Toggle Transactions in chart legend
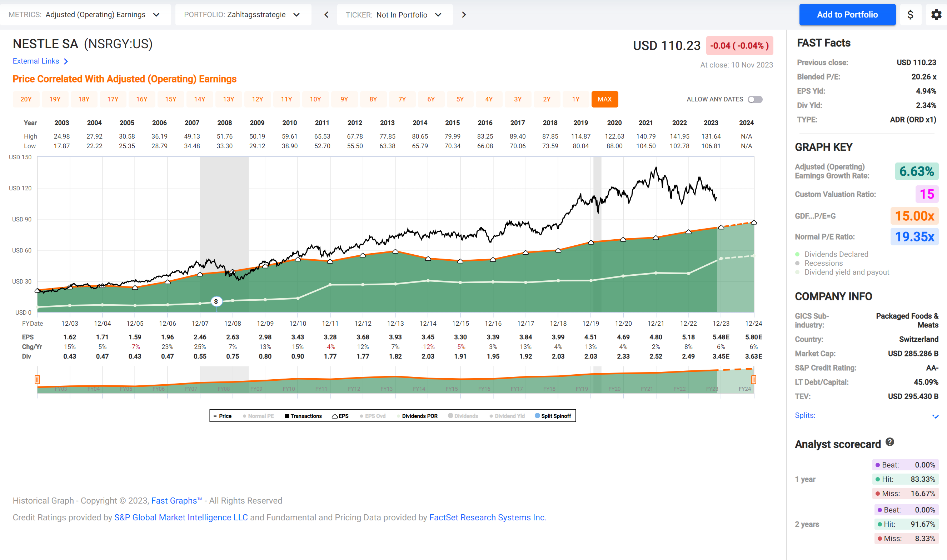The height and width of the screenshot is (560, 947). coord(303,416)
